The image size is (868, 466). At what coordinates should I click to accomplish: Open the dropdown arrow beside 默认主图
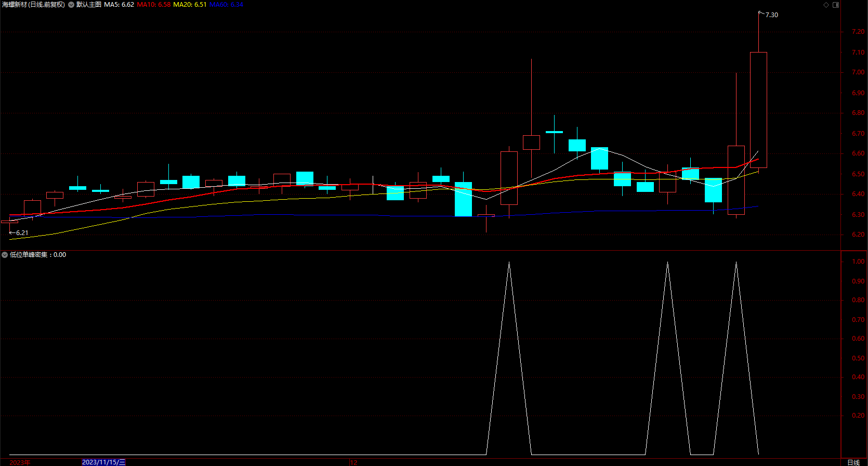(x=71, y=5)
